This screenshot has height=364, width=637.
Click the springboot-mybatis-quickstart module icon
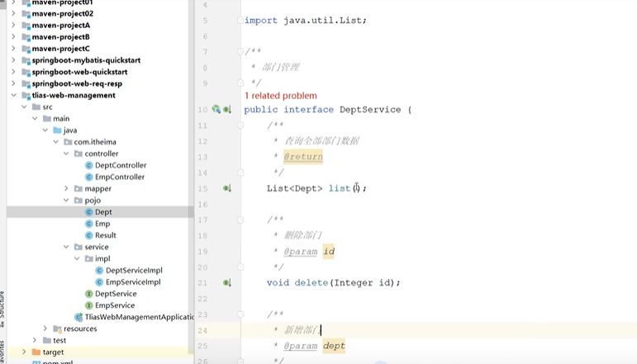(26, 61)
